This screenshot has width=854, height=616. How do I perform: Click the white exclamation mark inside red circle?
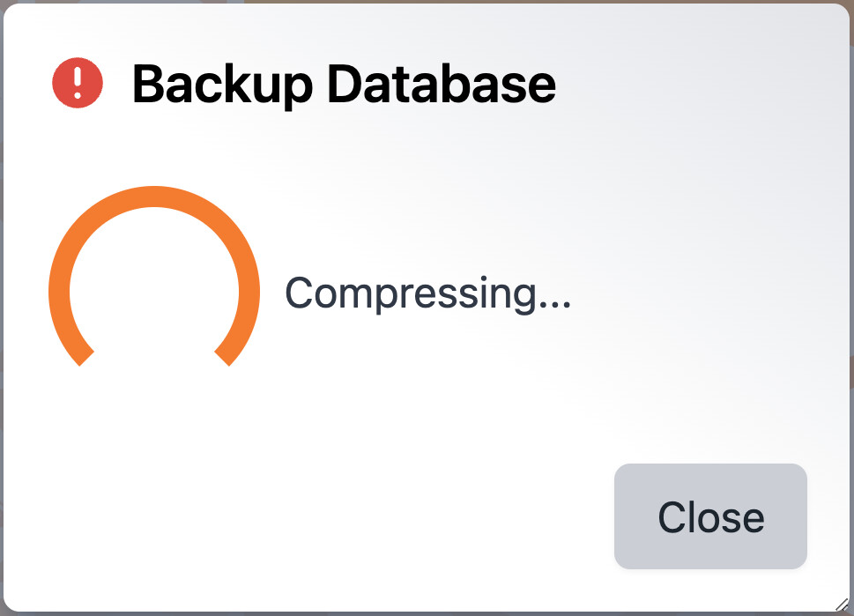[78, 84]
